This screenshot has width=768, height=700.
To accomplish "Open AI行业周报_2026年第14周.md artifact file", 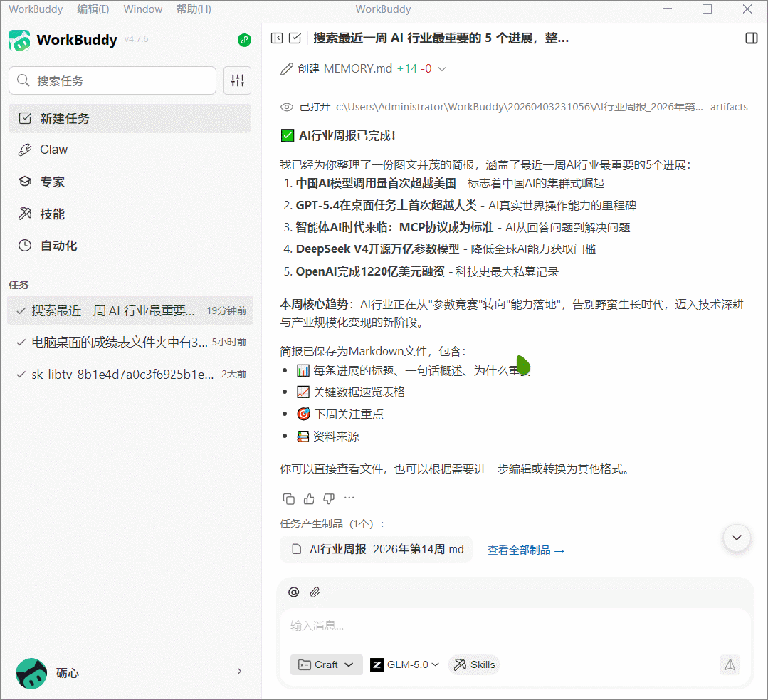I will pos(376,549).
